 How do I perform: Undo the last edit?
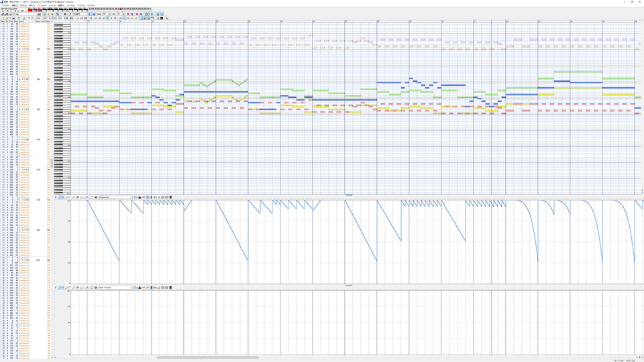pos(29,18)
